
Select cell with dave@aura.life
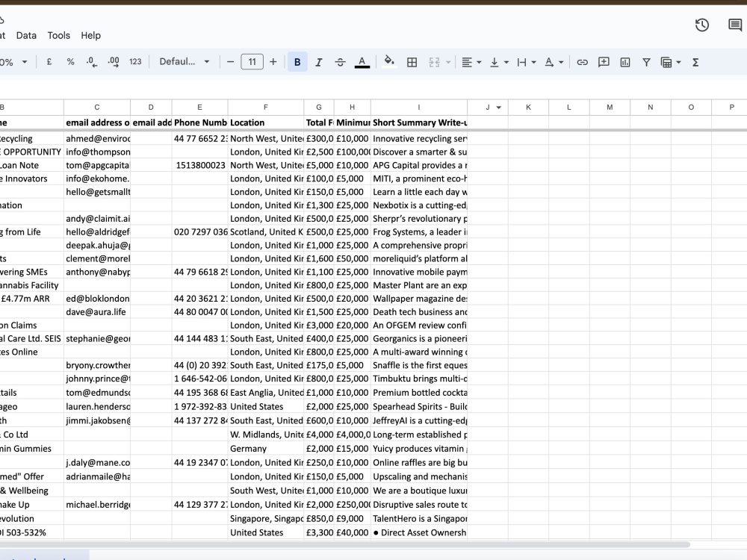96,312
